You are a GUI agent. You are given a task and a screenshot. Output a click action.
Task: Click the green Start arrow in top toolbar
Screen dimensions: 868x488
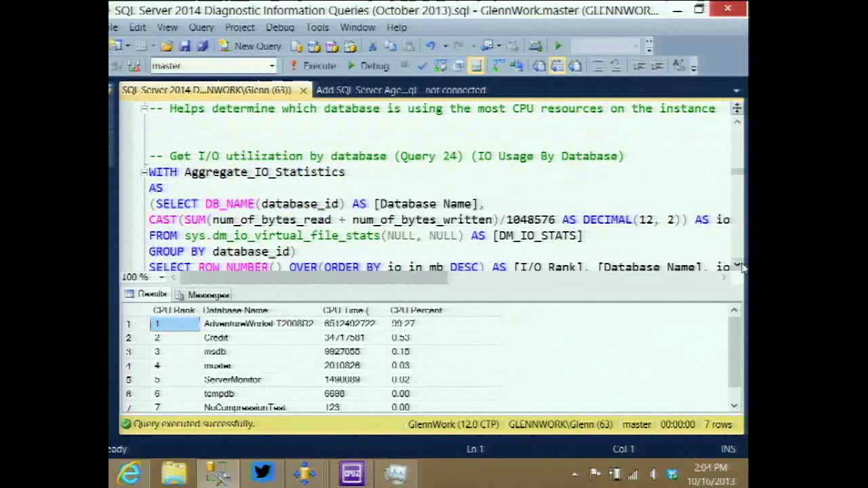point(558,45)
